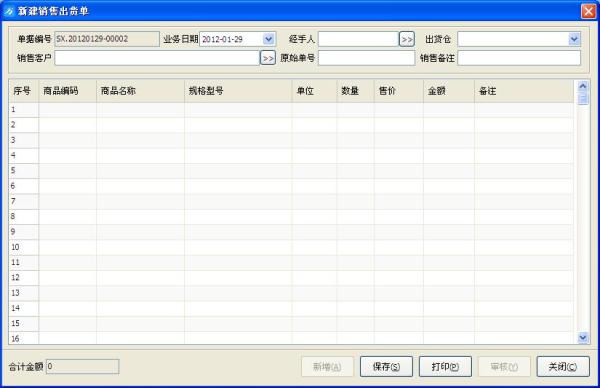Sort by the 商品编码 column header
The image size is (600, 388).
[x=68, y=91]
